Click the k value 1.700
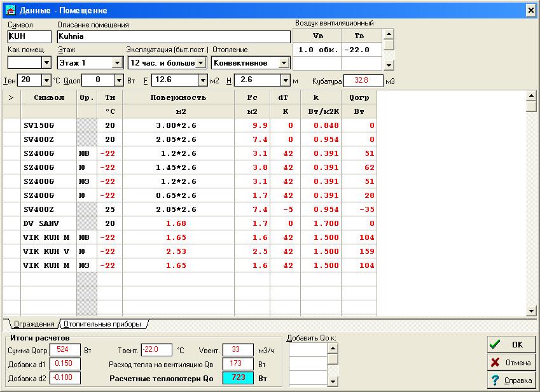The width and height of the screenshot is (540, 392). (321, 223)
